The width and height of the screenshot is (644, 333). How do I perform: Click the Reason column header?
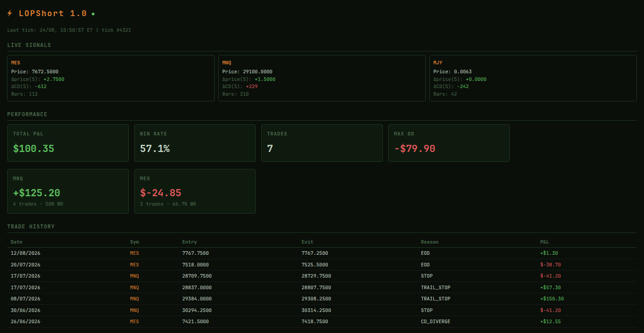pyautogui.click(x=430, y=242)
